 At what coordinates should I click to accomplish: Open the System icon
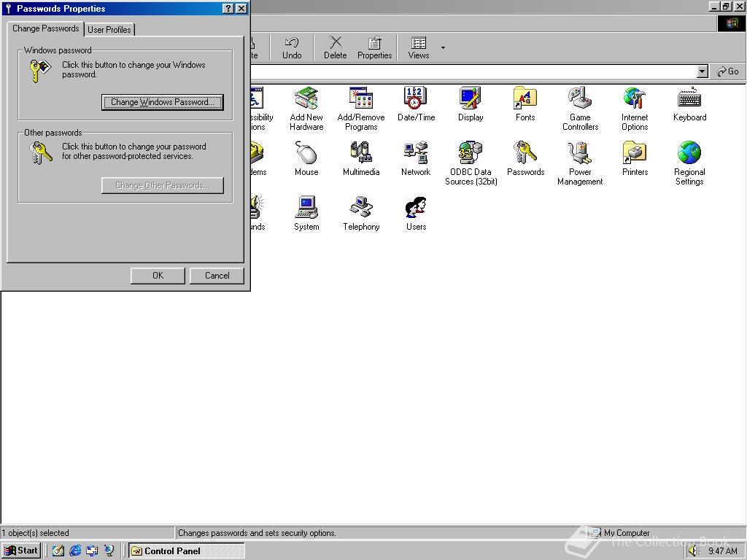click(306, 214)
